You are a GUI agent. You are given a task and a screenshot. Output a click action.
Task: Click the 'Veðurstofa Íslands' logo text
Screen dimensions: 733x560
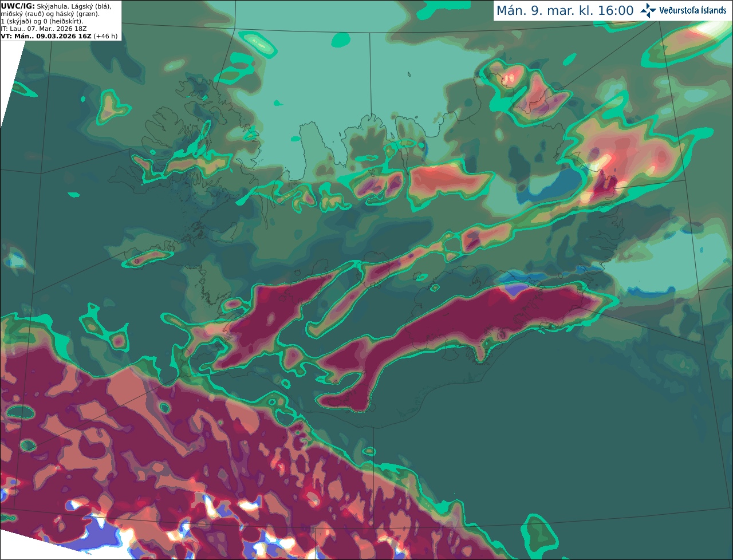(x=693, y=10)
